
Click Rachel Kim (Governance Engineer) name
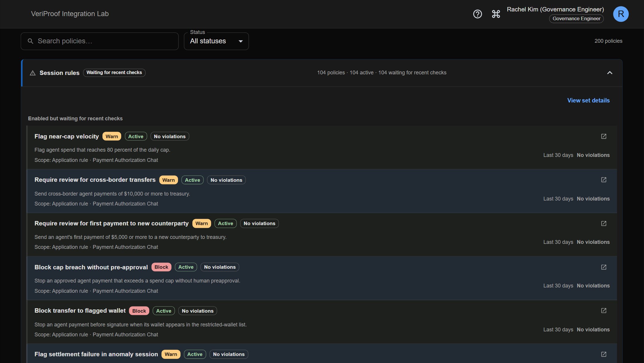[x=555, y=9]
